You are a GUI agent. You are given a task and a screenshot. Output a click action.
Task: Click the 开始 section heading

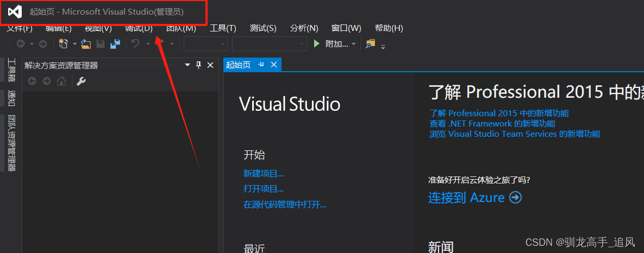pyautogui.click(x=254, y=155)
